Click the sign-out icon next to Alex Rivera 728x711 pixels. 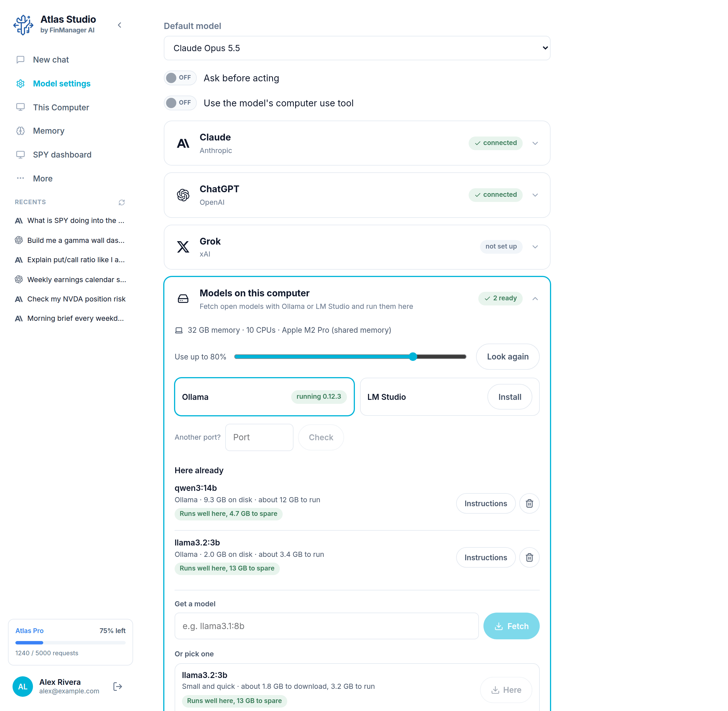tap(118, 686)
